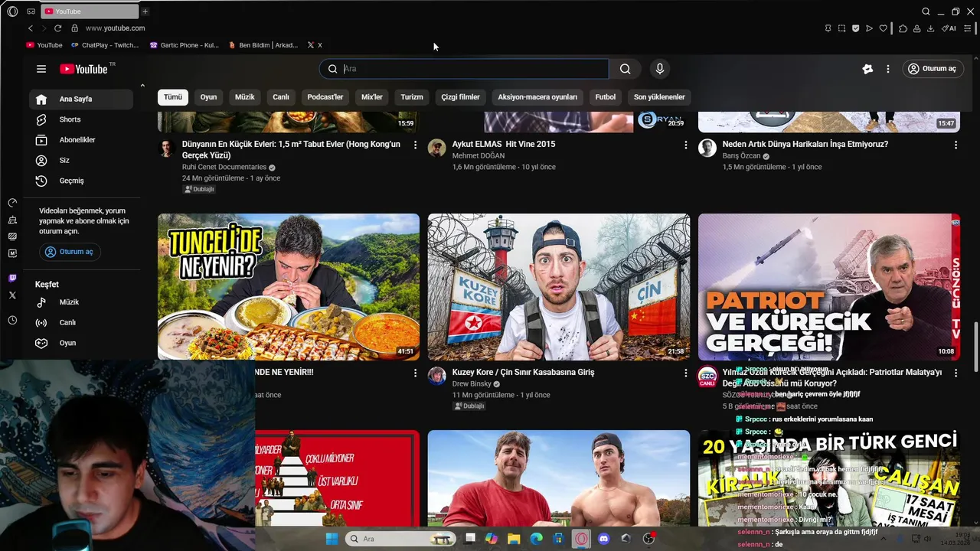
Task: Open Ana Sayfa in the sidebar
Action: (81, 99)
